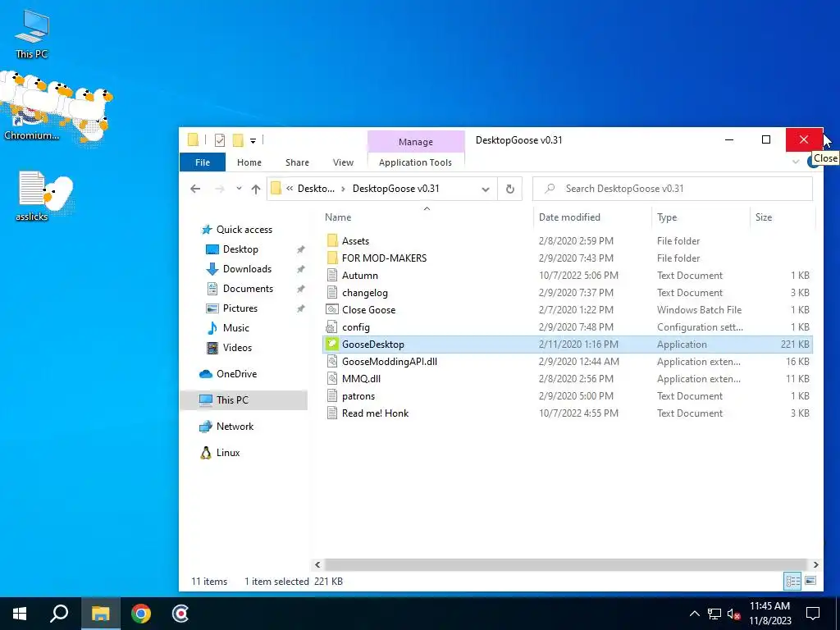Open the Windows Start menu

20,614
